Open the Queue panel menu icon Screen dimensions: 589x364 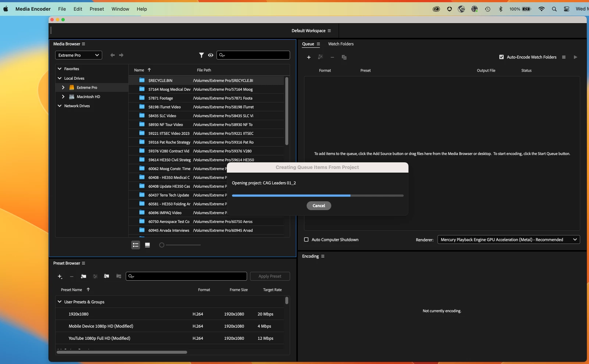[318, 44]
